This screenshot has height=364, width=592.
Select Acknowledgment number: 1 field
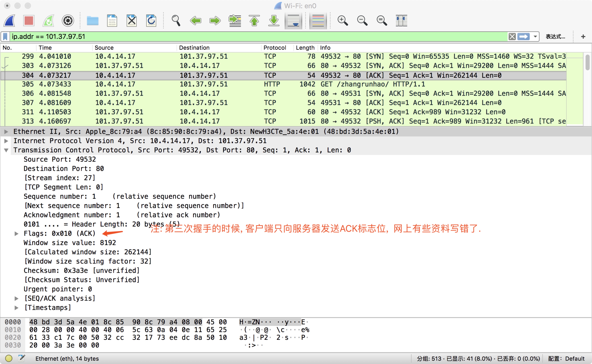122,215
